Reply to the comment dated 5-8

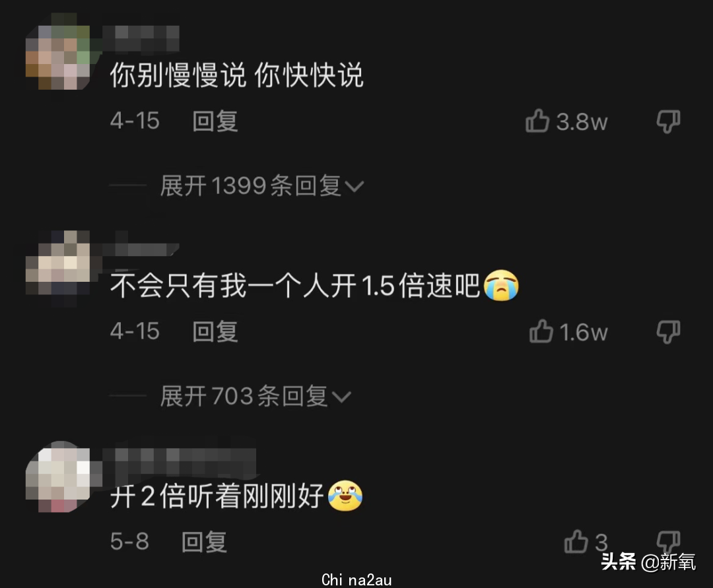pyautogui.click(x=204, y=542)
